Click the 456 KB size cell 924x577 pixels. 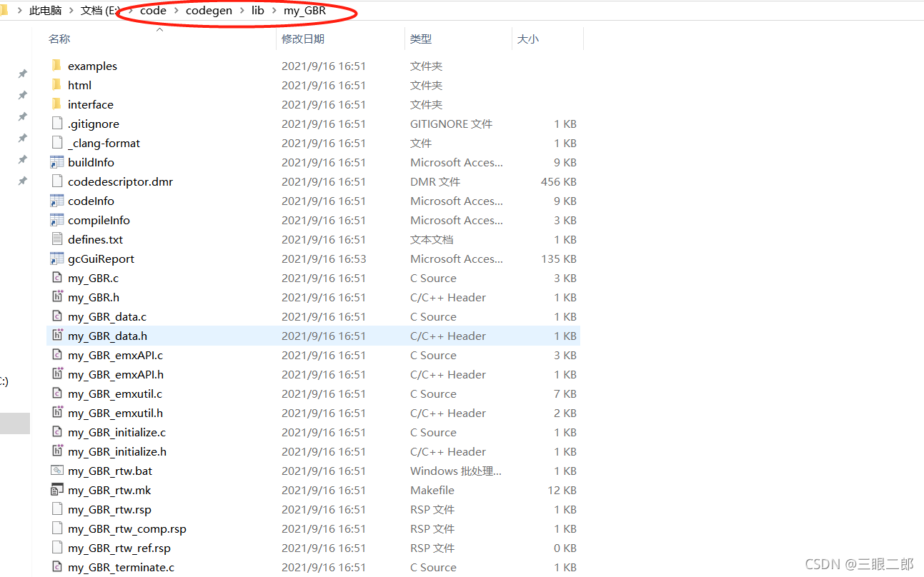click(x=559, y=181)
